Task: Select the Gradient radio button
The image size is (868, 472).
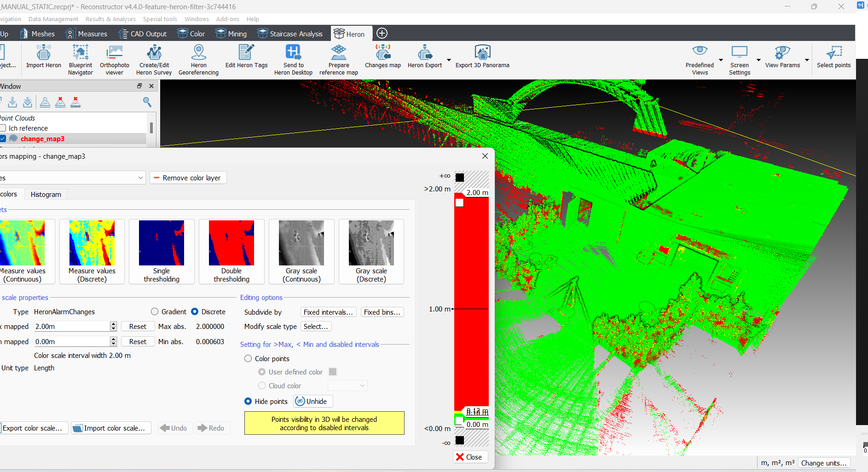Action: click(155, 312)
